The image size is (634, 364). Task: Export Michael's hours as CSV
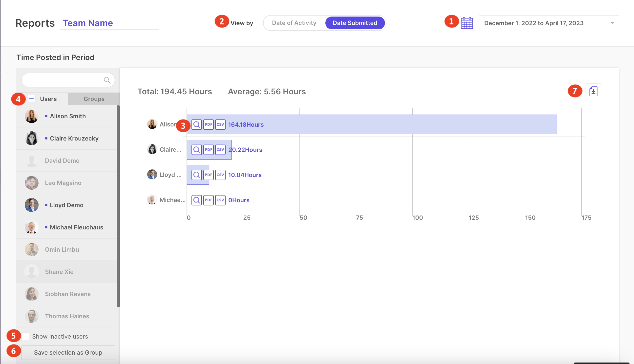point(220,200)
